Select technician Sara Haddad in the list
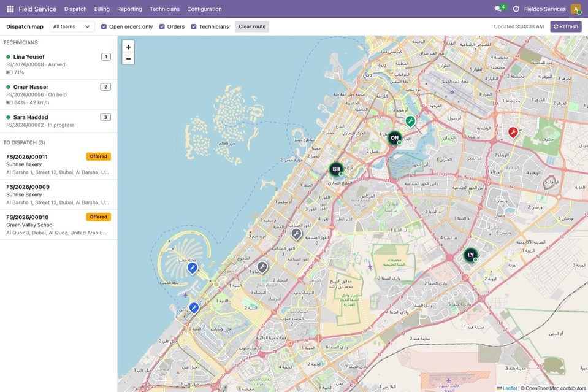The height and width of the screenshot is (392, 588). point(58,121)
